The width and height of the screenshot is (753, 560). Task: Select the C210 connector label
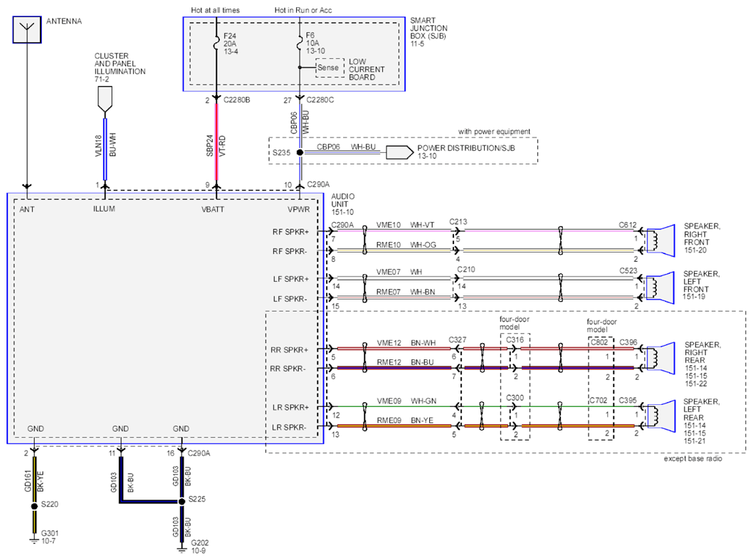coord(466,270)
